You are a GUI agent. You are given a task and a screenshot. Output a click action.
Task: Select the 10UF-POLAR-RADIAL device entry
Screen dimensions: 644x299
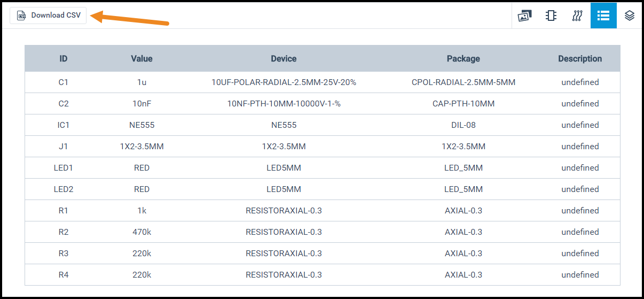point(284,82)
